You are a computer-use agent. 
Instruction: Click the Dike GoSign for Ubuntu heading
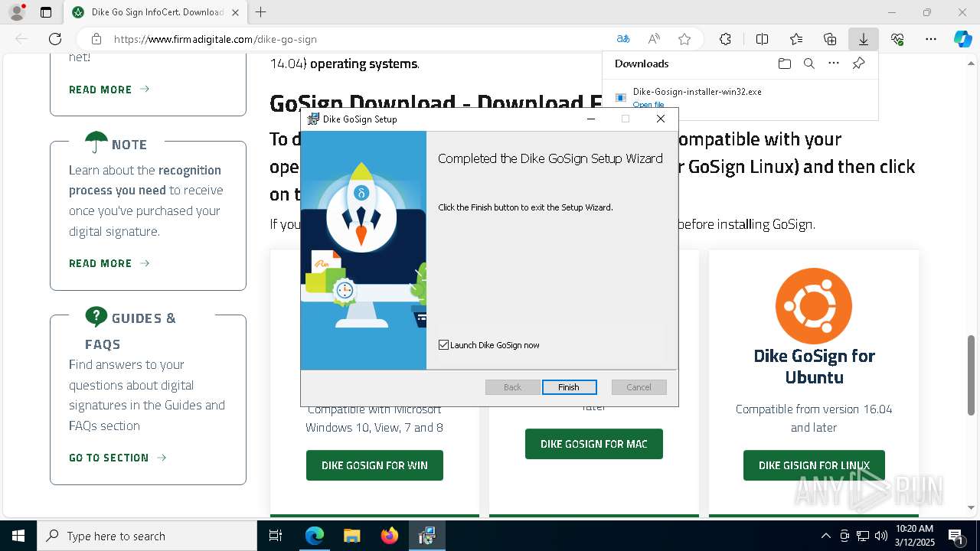point(814,367)
